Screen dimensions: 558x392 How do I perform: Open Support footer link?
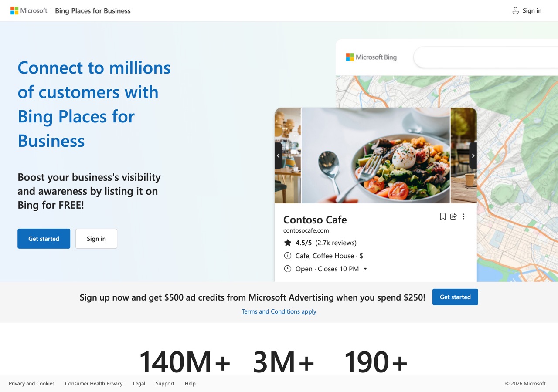pos(165,383)
